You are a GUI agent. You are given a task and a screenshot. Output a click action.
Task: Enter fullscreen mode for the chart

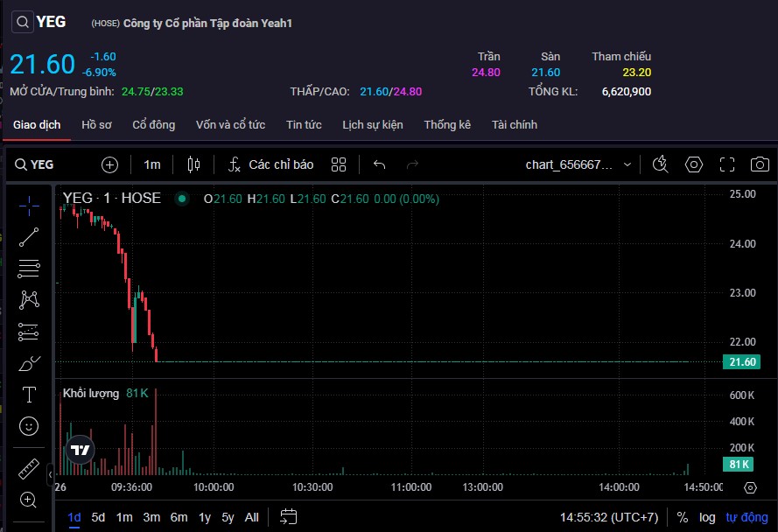pyautogui.click(x=726, y=164)
